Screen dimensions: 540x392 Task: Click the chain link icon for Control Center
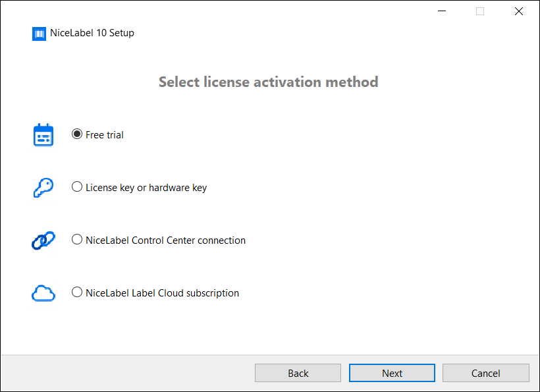click(x=43, y=240)
